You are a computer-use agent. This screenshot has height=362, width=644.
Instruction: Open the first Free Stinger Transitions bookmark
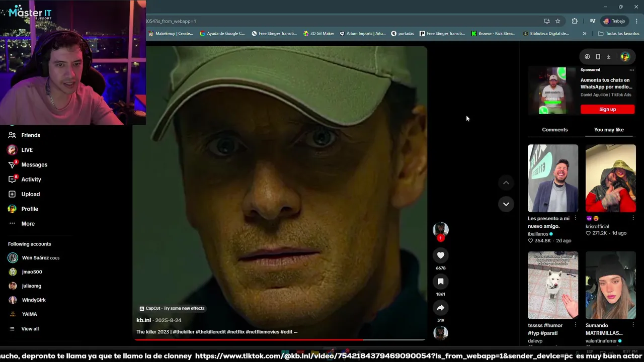pos(274,34)
